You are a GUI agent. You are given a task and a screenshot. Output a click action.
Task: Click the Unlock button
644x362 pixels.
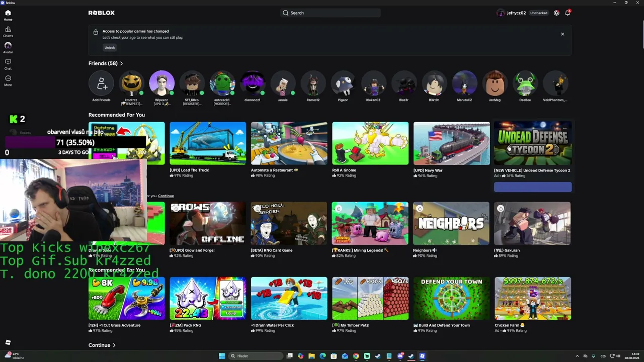109,48
